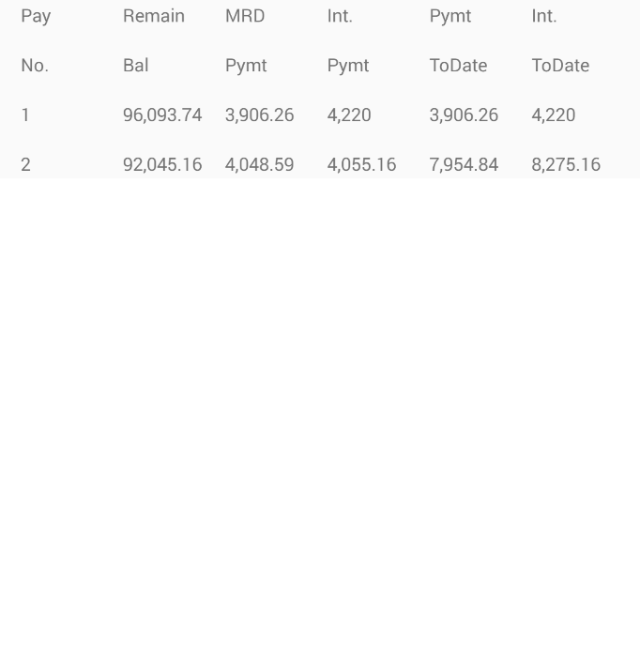Click Pymt ToDate value 3,906.26 in row 1
Viewport: 640px width, 672px height.
pyautogui.click(x=464, y=115)
